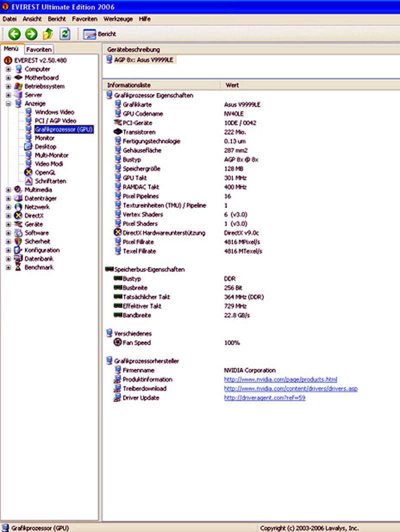Image resolution: width=400 pixels, height=532 pixels.
Task: Switch to the Menü tab
Action: (11, 49)
